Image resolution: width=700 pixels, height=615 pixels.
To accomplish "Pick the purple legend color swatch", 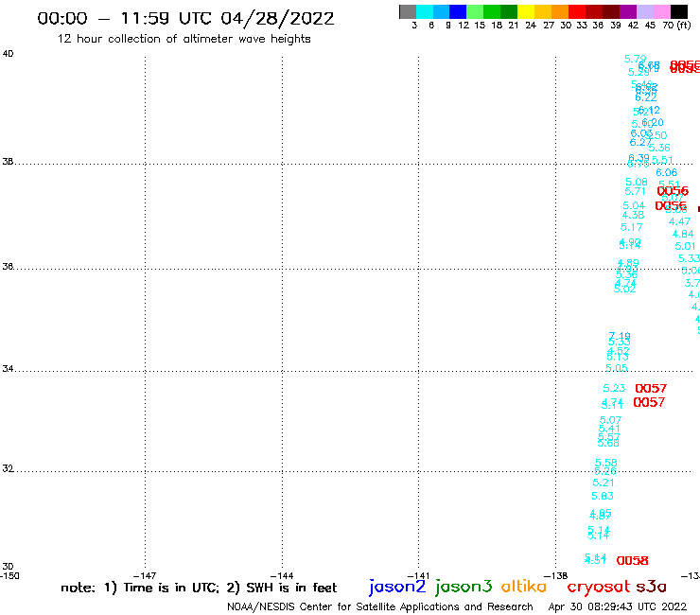I will tap(628, 11).
